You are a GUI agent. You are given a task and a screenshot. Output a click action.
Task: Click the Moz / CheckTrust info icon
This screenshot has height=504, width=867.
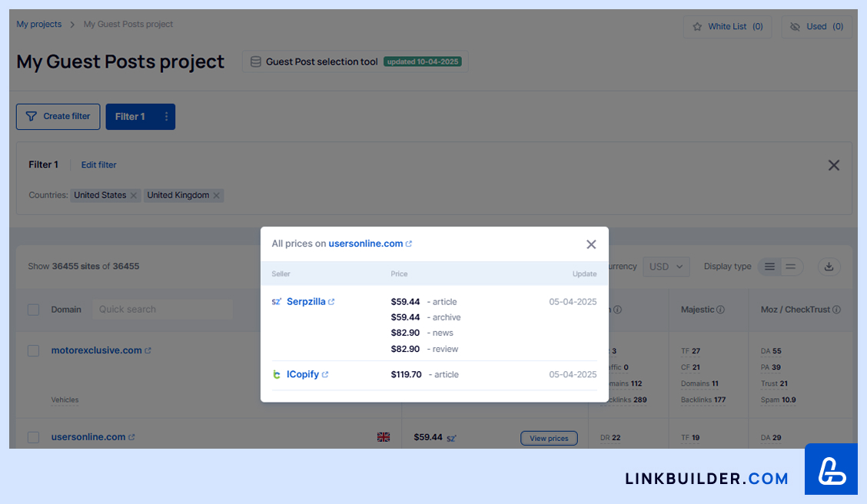[x=836, y=310]
